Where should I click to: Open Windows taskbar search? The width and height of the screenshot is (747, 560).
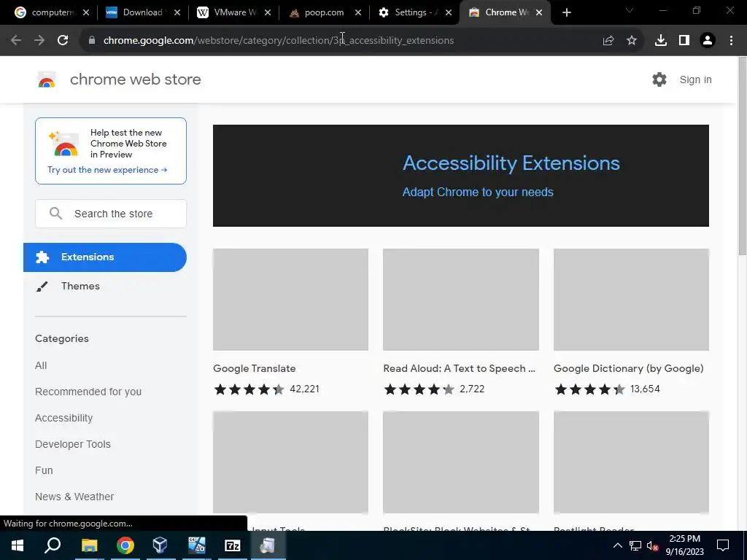(x=53, y=545)
